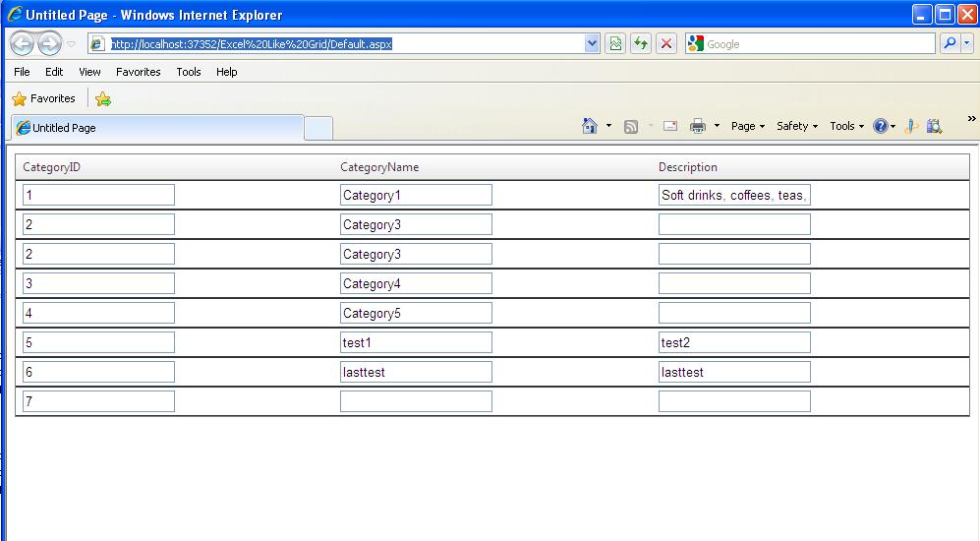Click the Category5 name field
Image resolution: width=980 pixels, height=541 pixels.
[416, 313]
